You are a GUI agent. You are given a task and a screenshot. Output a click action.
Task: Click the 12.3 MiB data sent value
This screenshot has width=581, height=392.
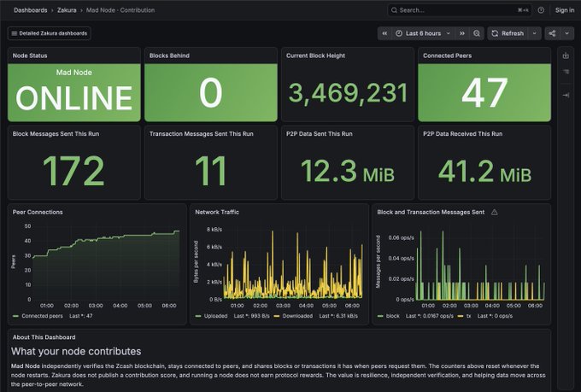(348, 171)
